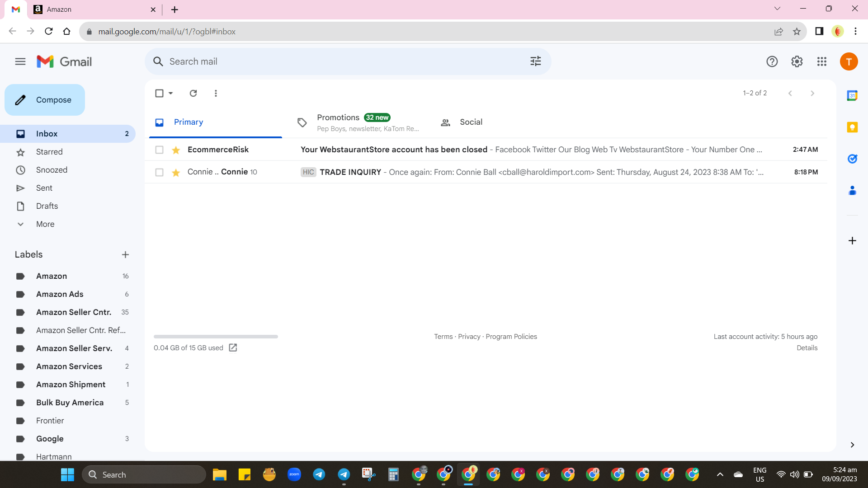Open Zoom from the taskbar
The width and height of the screenshot is (868, 488).
(294, 474)
